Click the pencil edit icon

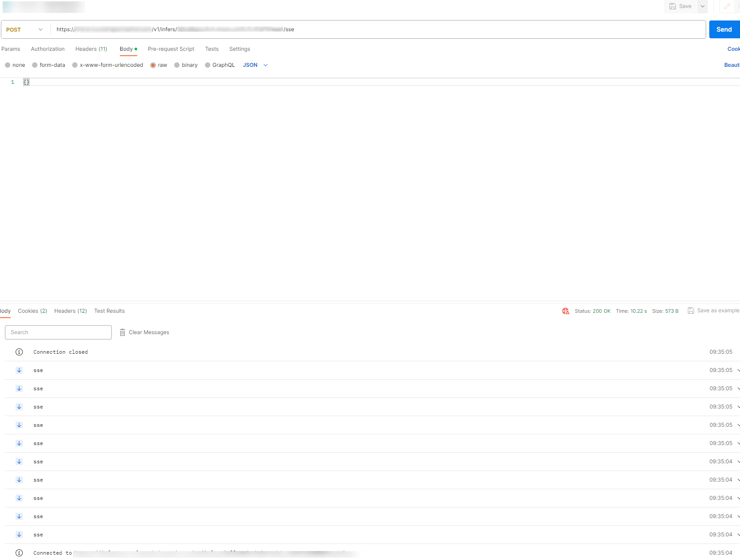click(x=727, y=6)
